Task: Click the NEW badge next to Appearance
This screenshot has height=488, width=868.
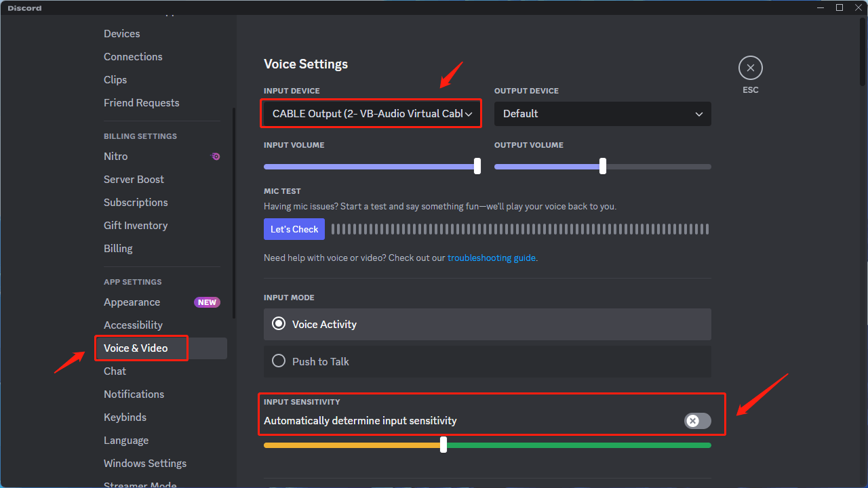Action: coord(207,302)
